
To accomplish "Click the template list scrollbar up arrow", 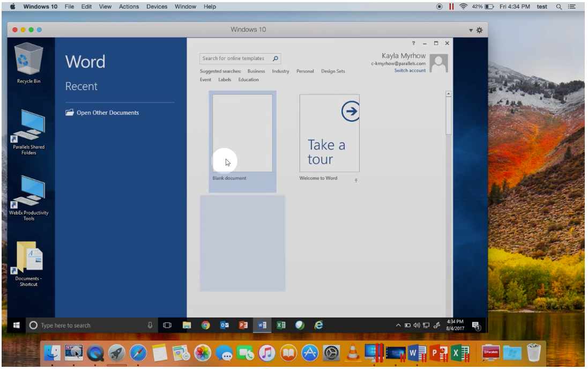I will pos(448,94).
